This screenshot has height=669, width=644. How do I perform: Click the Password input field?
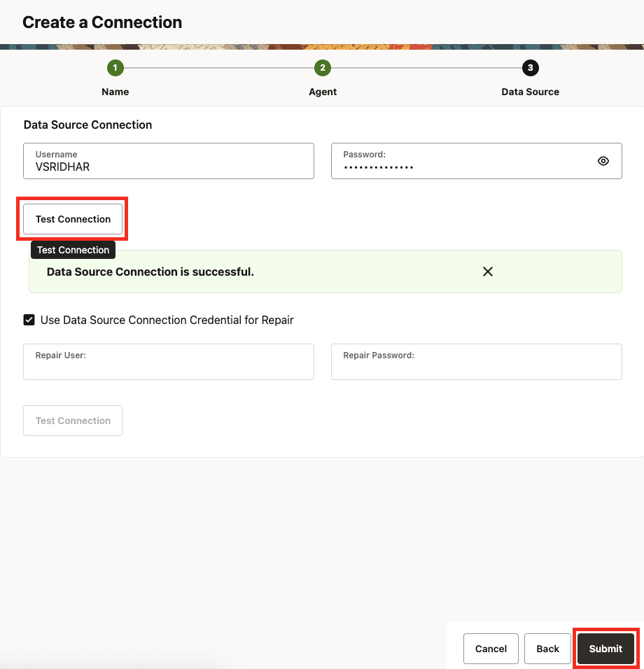(x=476, y=161)
